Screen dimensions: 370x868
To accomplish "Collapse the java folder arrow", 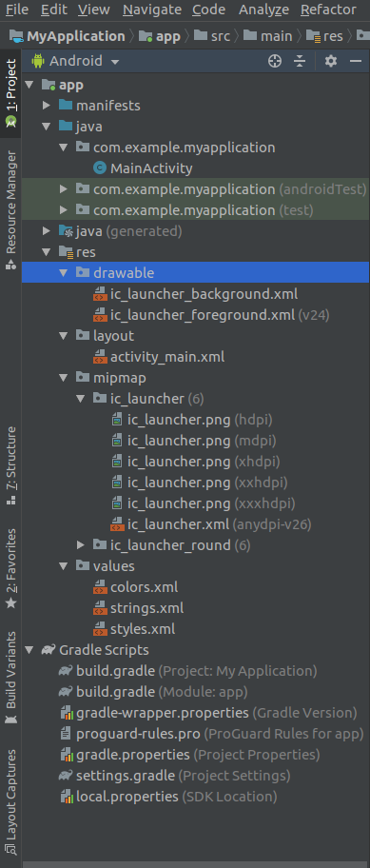I will point(47,127).
